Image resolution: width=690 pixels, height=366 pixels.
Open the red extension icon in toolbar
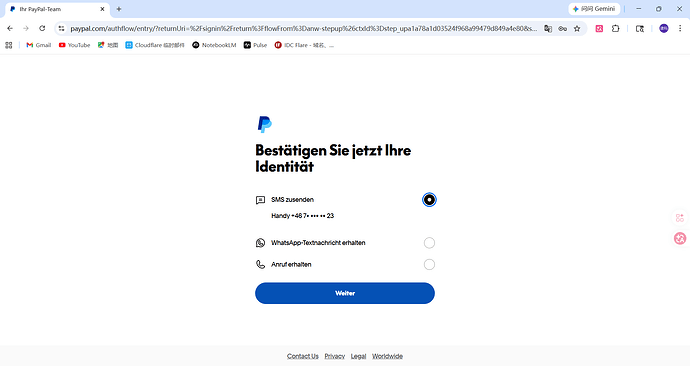coord(599,29)
